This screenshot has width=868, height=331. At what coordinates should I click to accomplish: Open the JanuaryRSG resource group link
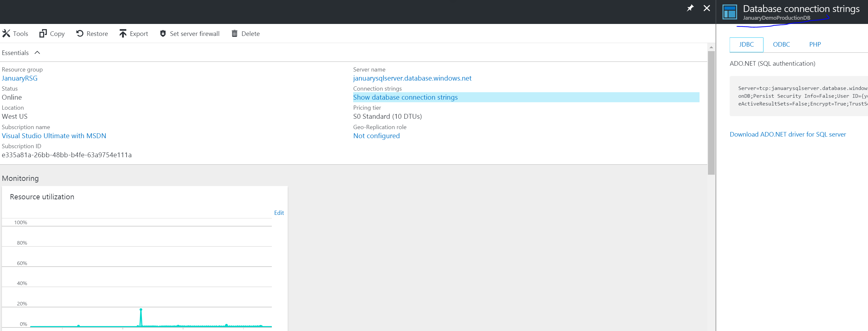coord(19,78)
